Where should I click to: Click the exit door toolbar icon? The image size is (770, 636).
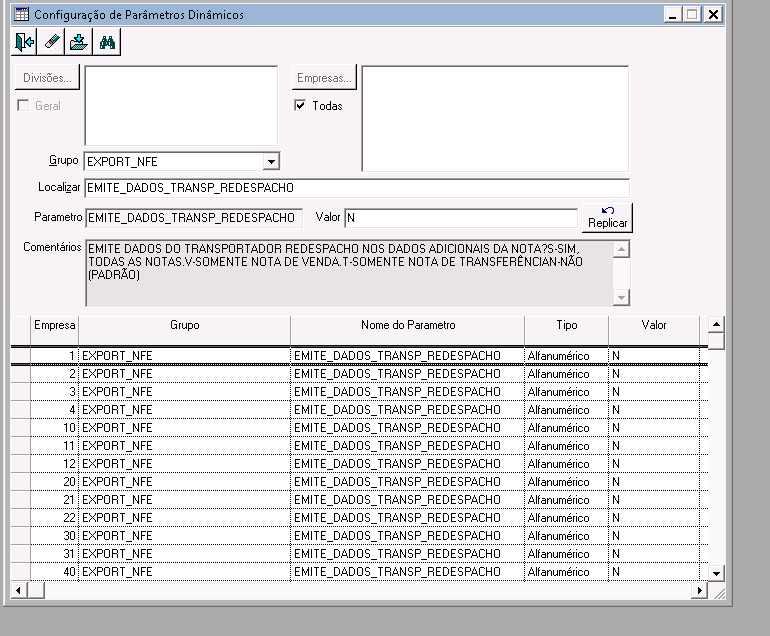point(25,42)
